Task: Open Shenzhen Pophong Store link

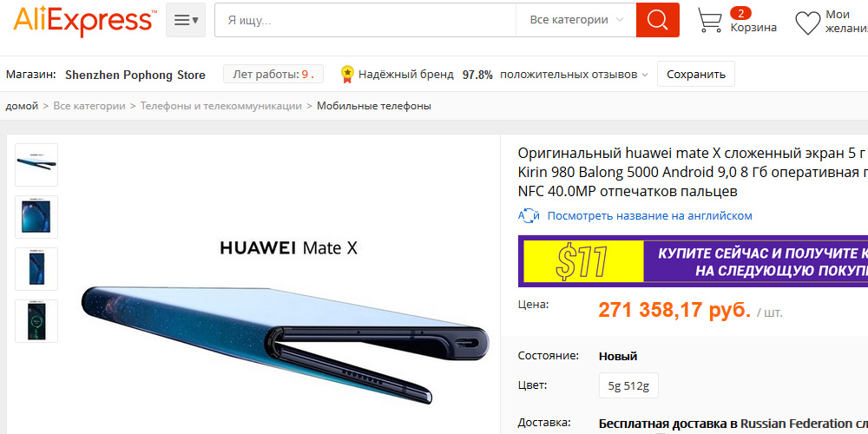Action: (x=135, y=75)
